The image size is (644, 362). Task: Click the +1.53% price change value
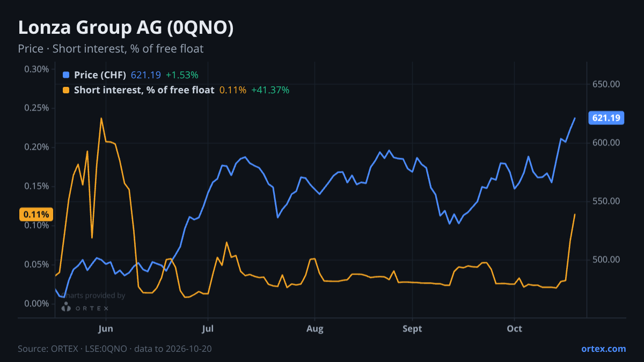182,75
